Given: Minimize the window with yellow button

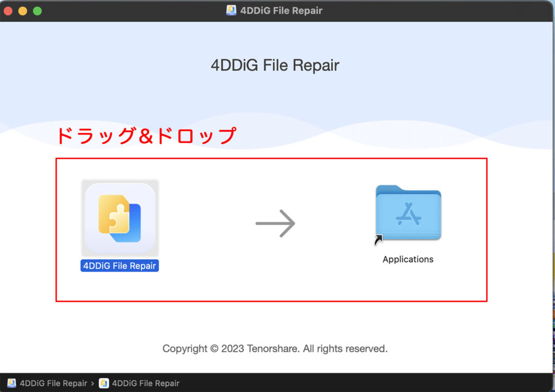Looking at the screenshot, I should [x=23, y=11].
